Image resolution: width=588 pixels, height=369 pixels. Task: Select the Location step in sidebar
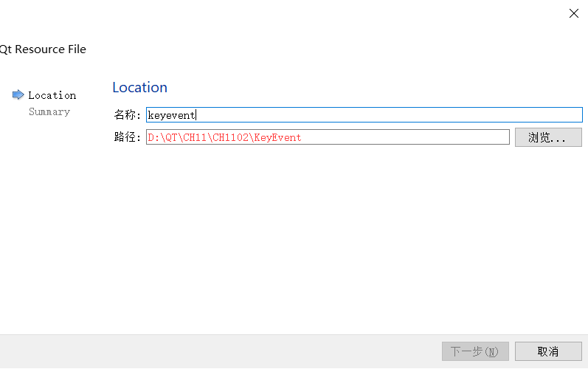(x=52, y=95)
